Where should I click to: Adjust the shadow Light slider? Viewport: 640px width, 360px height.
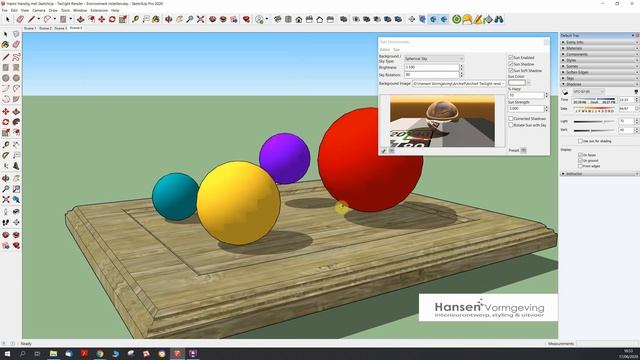click(594, 121)
